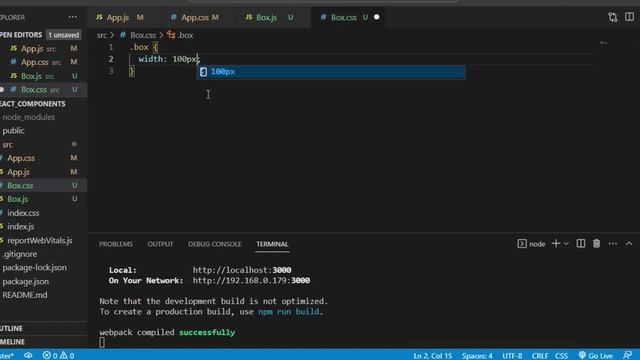Screen dimensions: 640x360
Task: Change file encoding UTF-8
Action: (512, 356)
